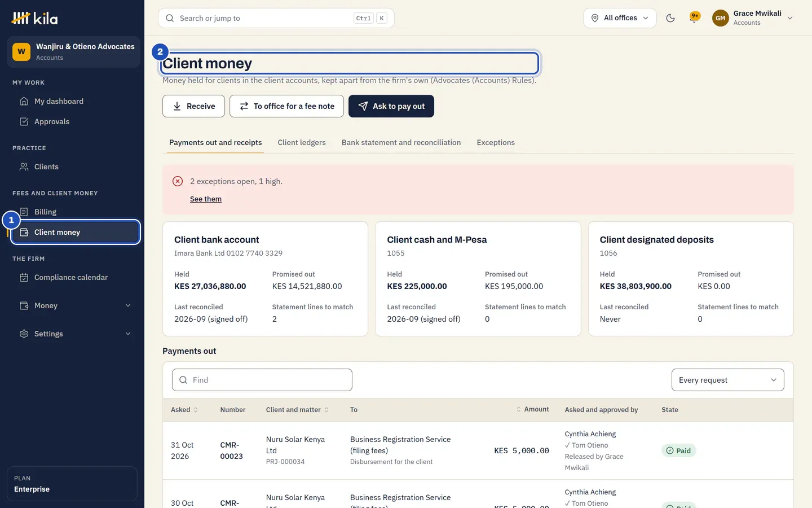Toggle dark mode moon icon
The image size is (812, 508).
pyautogui.click(x=670, y=18)
